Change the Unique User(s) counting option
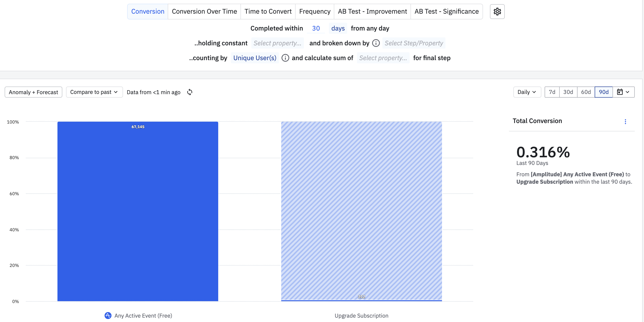This screenshot has width=644, height=322. [255, 58]
